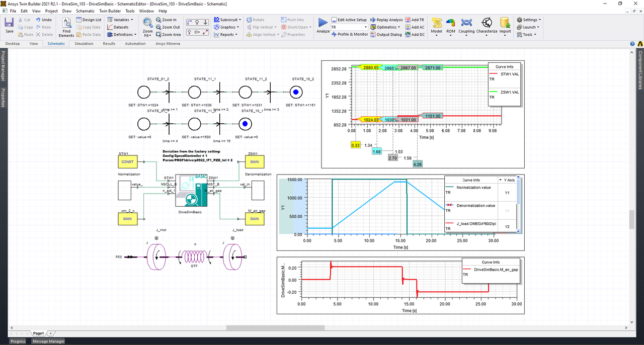
Task: Run Analyze simulation
Action: (323, 26)
